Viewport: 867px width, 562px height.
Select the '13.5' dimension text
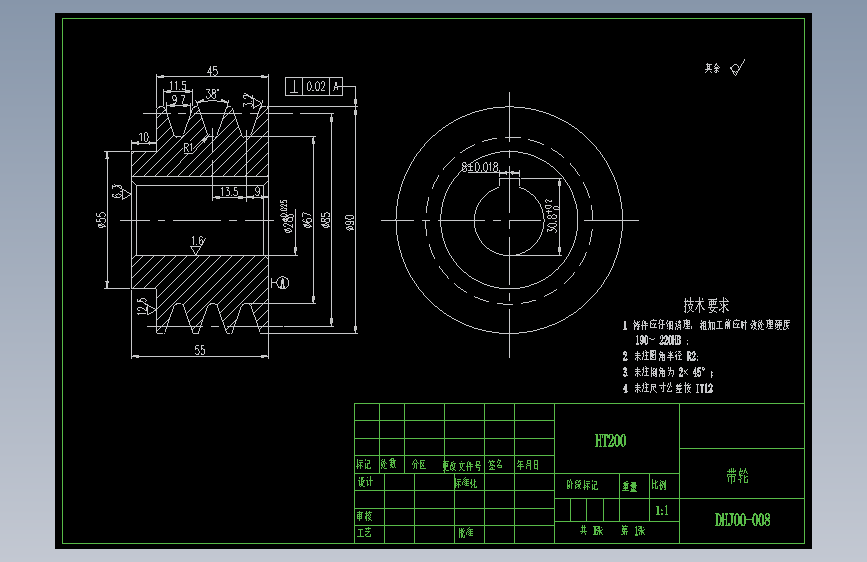click(x=229, y=191)
